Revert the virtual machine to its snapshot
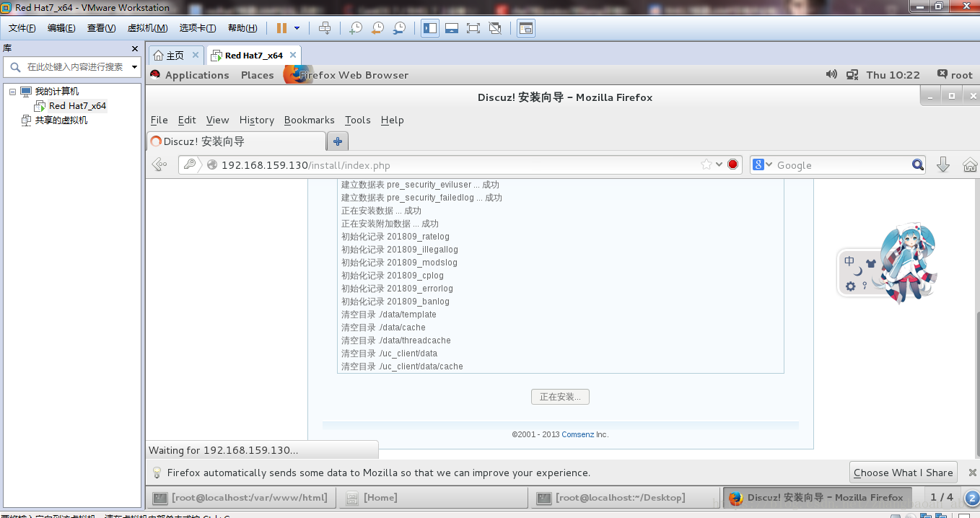 377,28
